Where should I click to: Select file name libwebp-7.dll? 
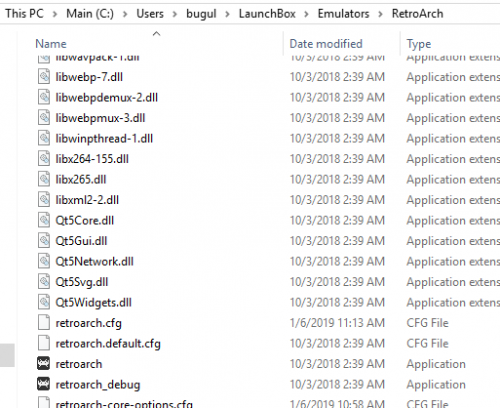[x=89, y=77]
